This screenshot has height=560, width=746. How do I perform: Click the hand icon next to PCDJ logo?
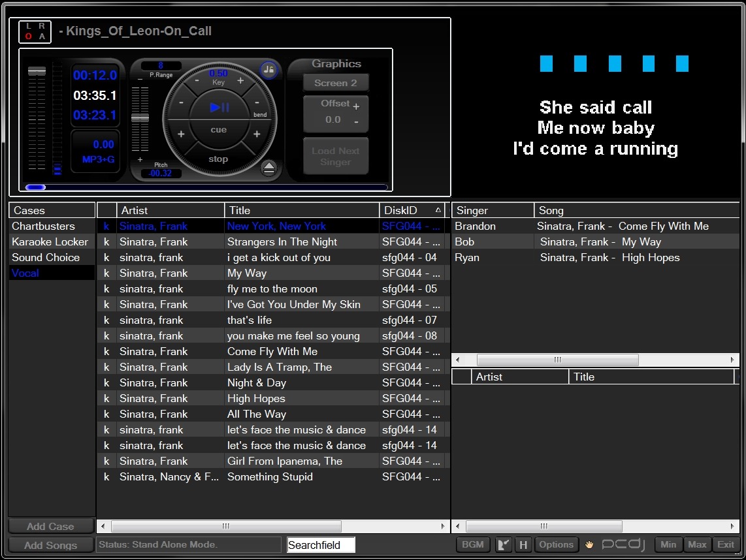tap(589, 545)
